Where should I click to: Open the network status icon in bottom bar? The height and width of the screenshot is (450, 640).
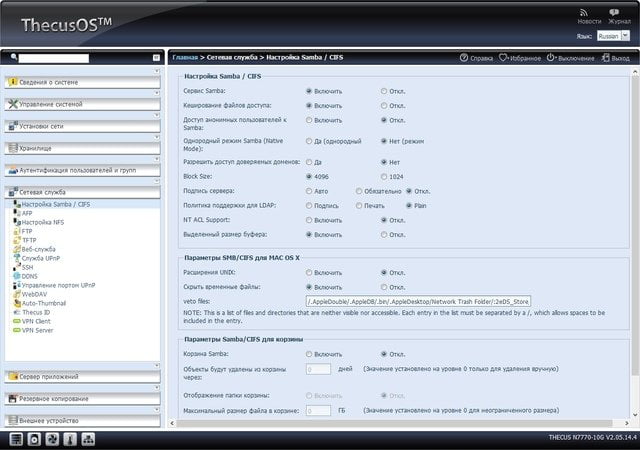tap(88, 439)
